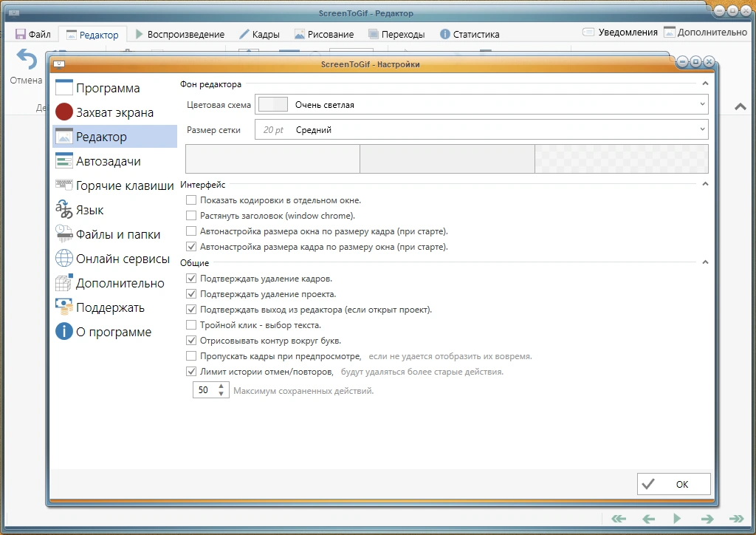
Task: Enable автонастройка размера окна по размеру кадра
Action: pos(191,231)
